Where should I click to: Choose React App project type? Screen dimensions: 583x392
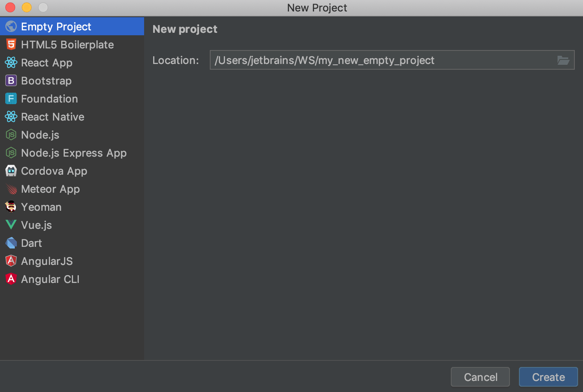[72, 63]
